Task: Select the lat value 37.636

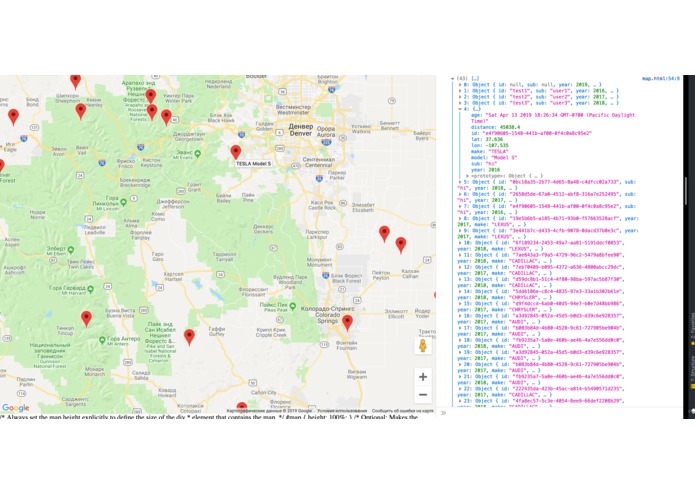Action: pos(493,139)
